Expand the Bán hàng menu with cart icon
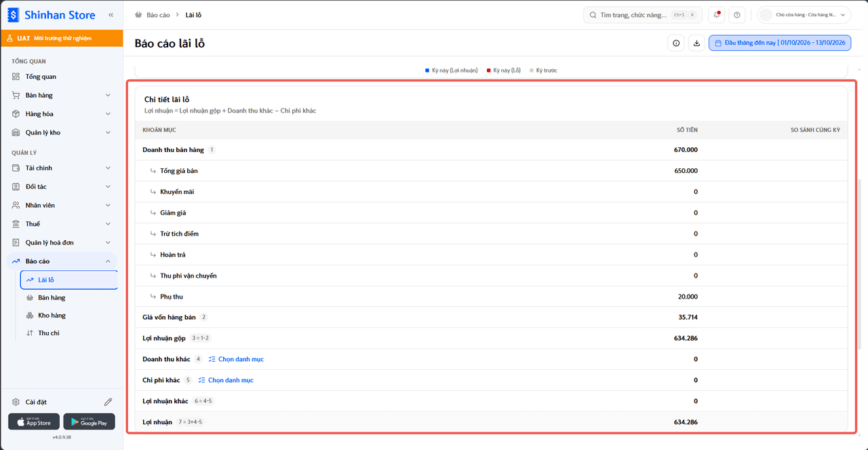This screenshot has height=450, width=868. pos(62,95)
